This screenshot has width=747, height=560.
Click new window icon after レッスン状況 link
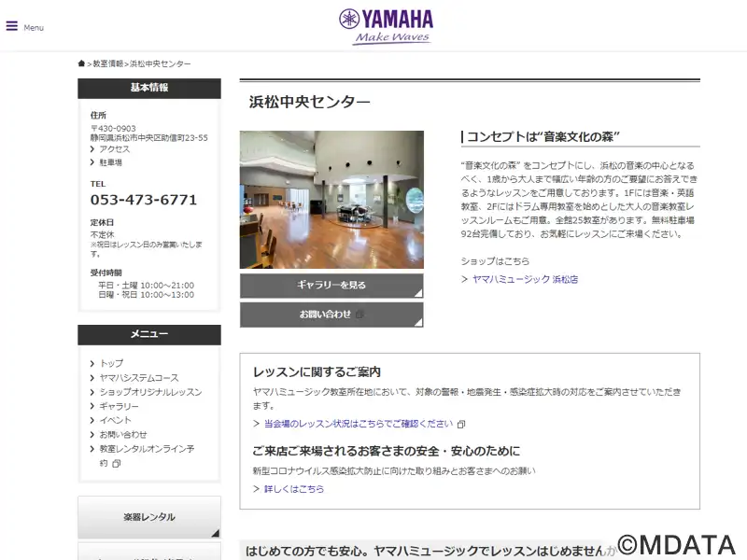click(x=461, y=424)
